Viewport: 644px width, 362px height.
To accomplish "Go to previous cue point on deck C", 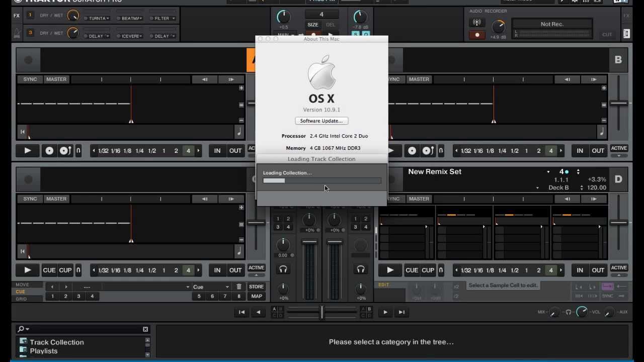I will [x=52, y=287].
